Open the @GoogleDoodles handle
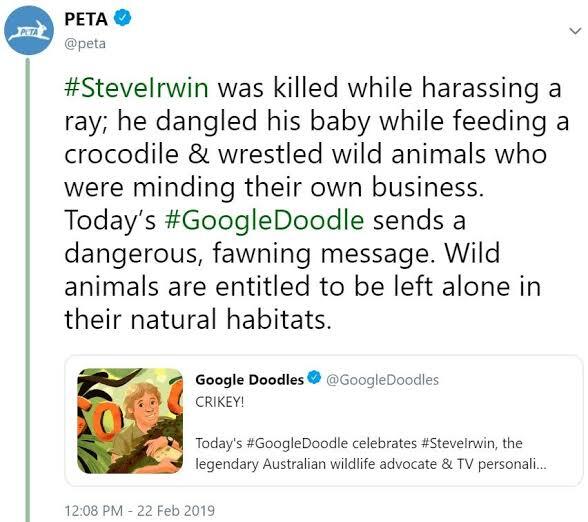The height and width of the screenshot is (522, 588). [382, 380]
